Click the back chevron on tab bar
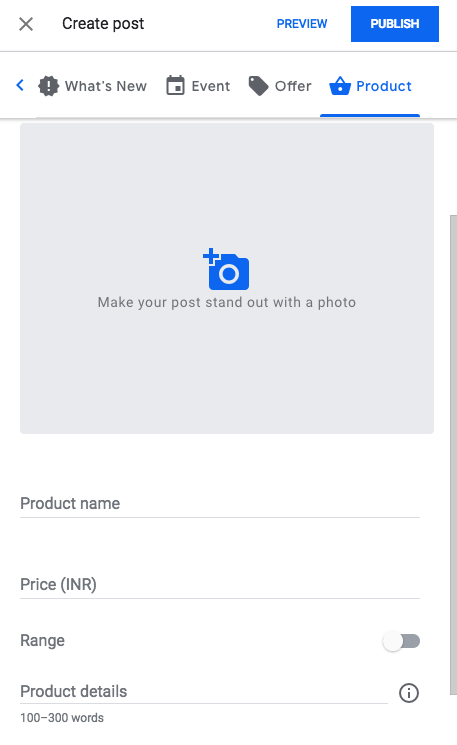Screen dimensions: 457x745 pos(20,86)
